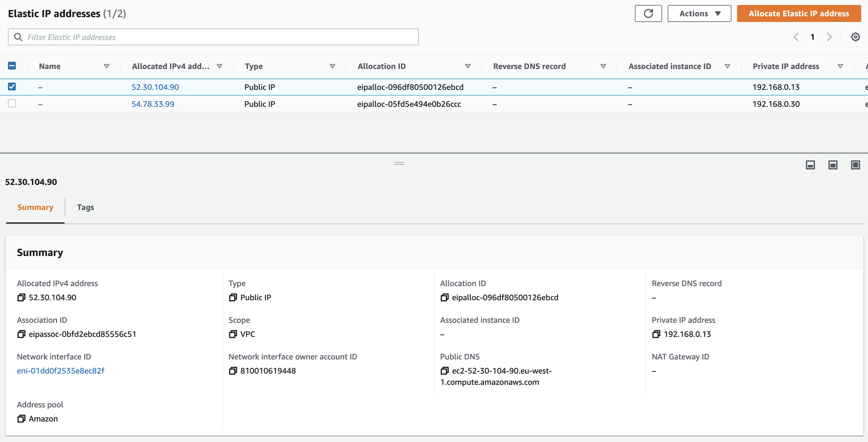Select the Summary tab
868x442 pixels.
pyautogui.click(x=35, y=207)
